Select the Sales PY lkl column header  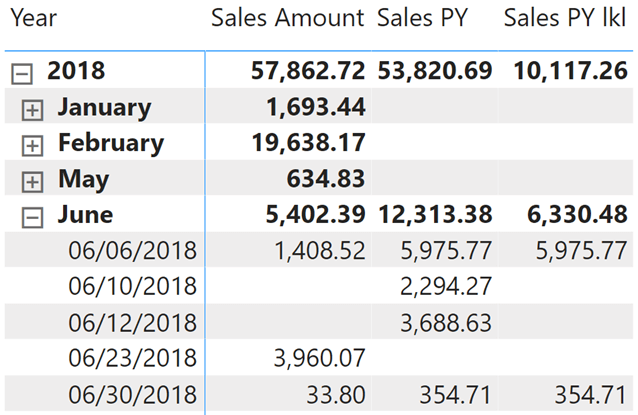pos(564,18)
